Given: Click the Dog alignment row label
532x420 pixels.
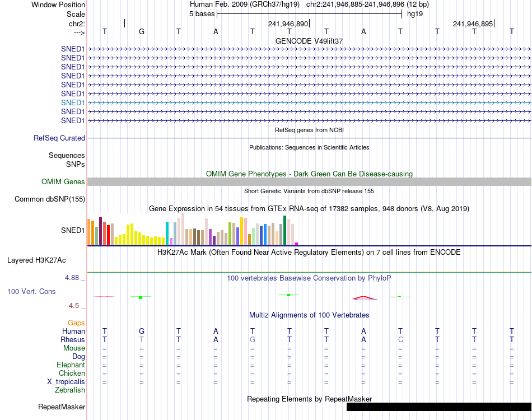Looking at the screenshot, I should 78,357.
